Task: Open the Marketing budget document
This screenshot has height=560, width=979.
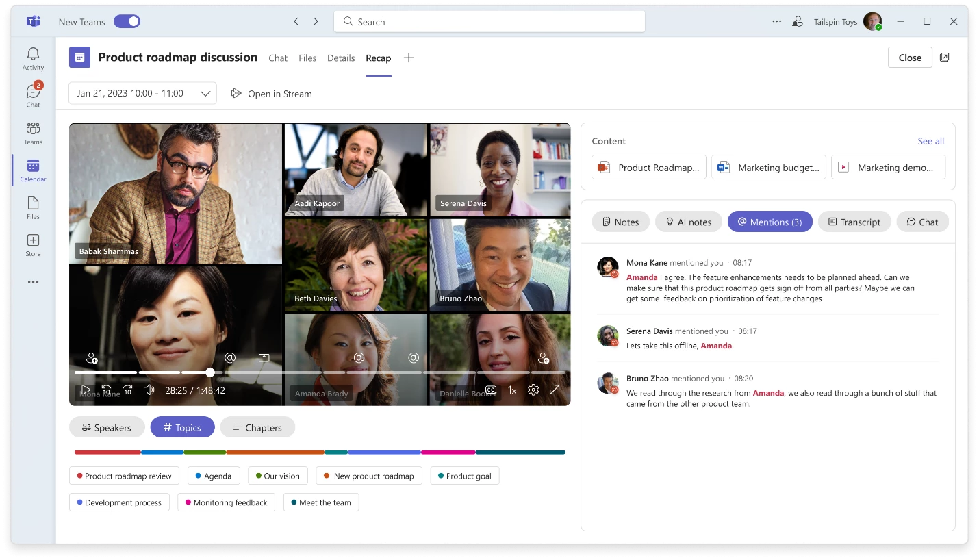Action: pyautogui.click(x=768, y=166)
